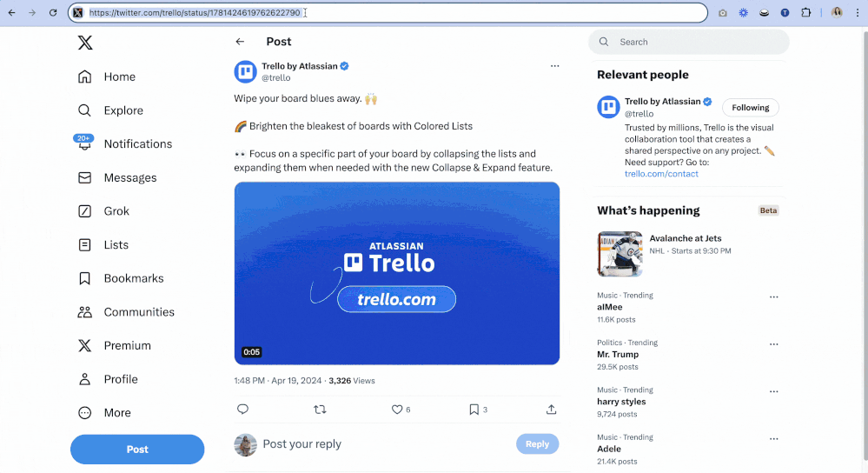Like the post with the heart icon
Screen dimensions: 868x473
pos(397,410)
